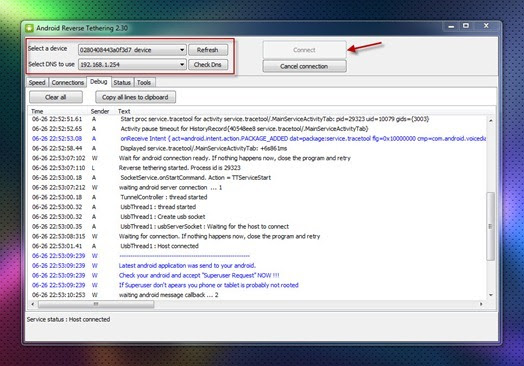Click the Check Dns button
This screenshot has height=366, width=524.
pyautogui.click(x=208, y=65)
